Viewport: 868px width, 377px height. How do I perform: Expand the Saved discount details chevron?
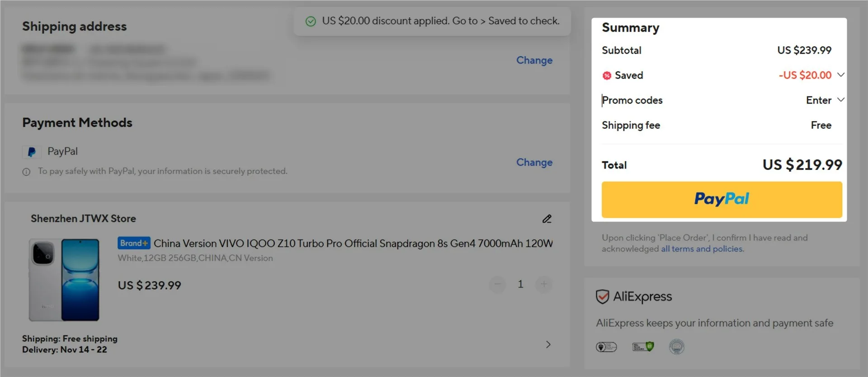pyautogui.click(x=840, y=75)
